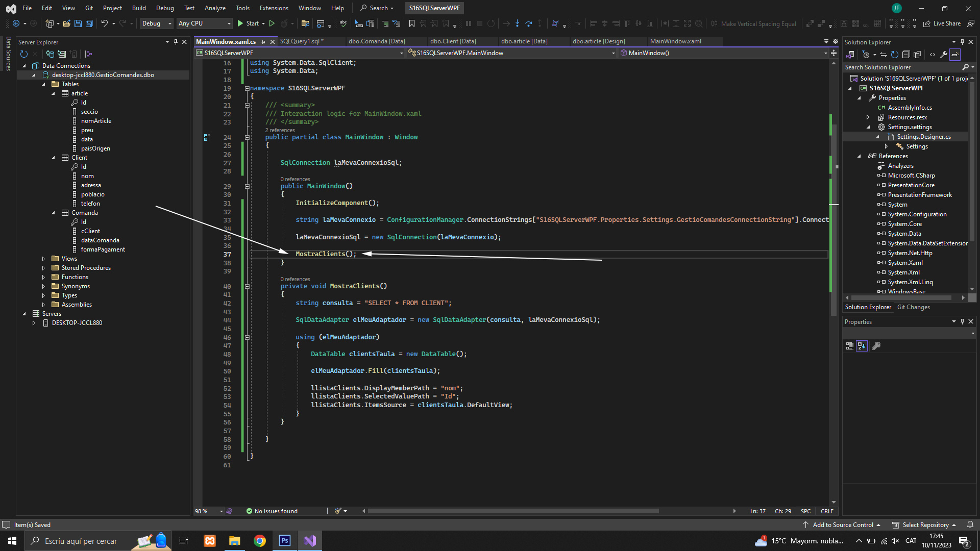The height and width of the screenshot is (551, 980).
Task: Click the Save All toolbar icon
Action: tap(89, 23)
